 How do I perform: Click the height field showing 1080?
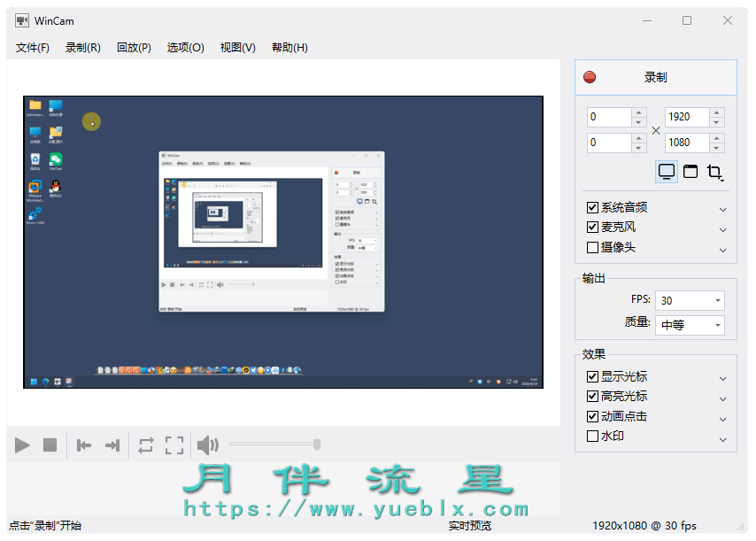pyautogui.click(x=687, y=143)
